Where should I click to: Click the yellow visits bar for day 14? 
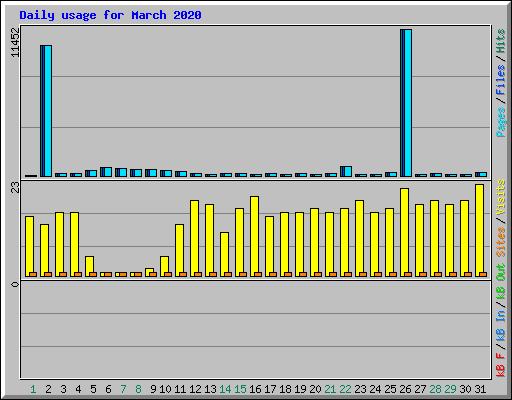tap(224, 255)
